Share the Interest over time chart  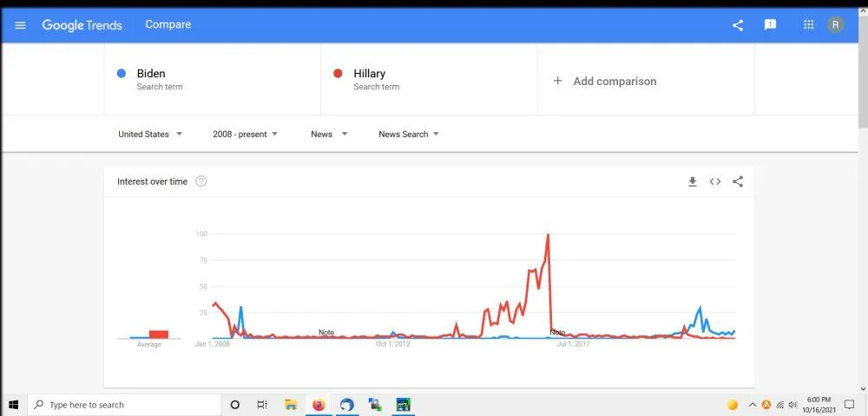(x=738, y=182)
